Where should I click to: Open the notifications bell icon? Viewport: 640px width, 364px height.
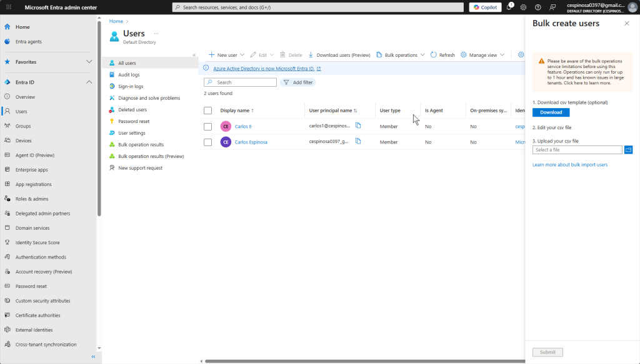pyautogui.click(x=509, y=7)
